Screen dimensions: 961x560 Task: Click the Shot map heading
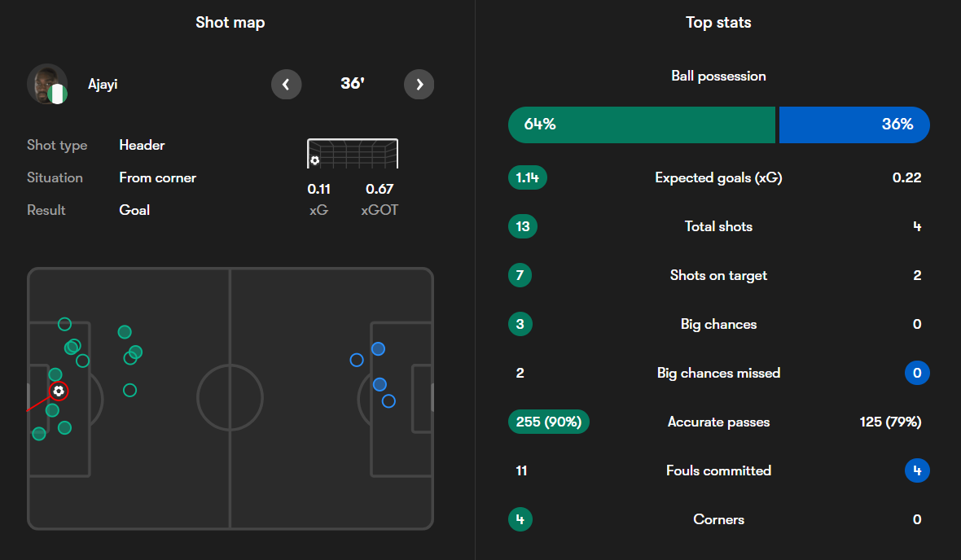pos(230,23)
